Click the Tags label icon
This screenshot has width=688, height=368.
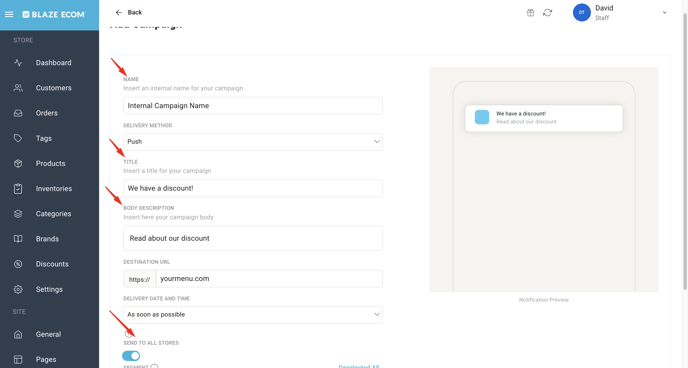click(x=18, y=138)
